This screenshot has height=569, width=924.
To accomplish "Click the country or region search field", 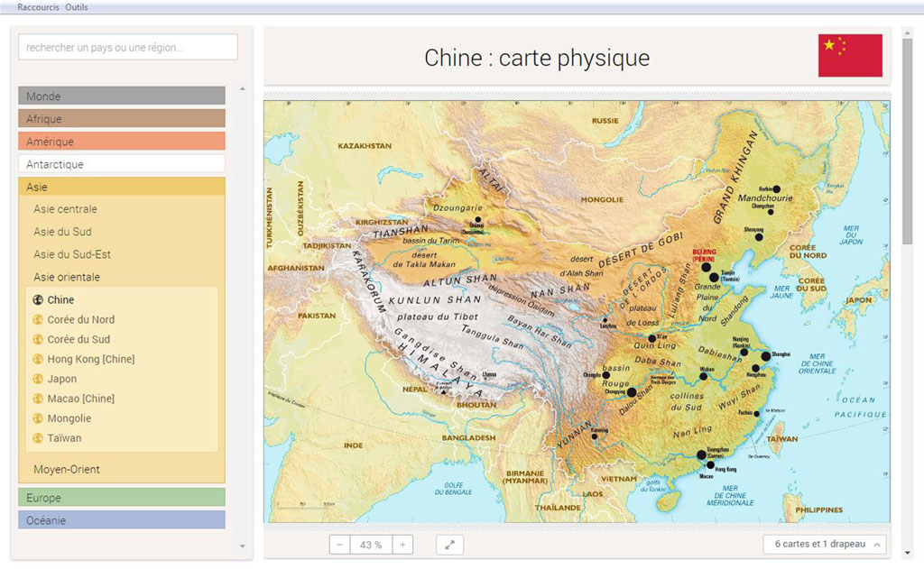I will point(127,47).
